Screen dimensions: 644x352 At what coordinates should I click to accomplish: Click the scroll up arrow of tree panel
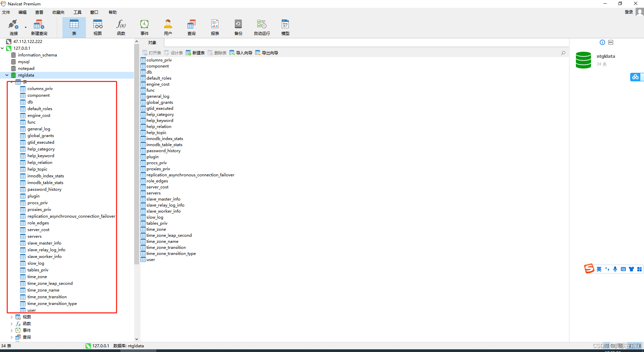(137, 42)
